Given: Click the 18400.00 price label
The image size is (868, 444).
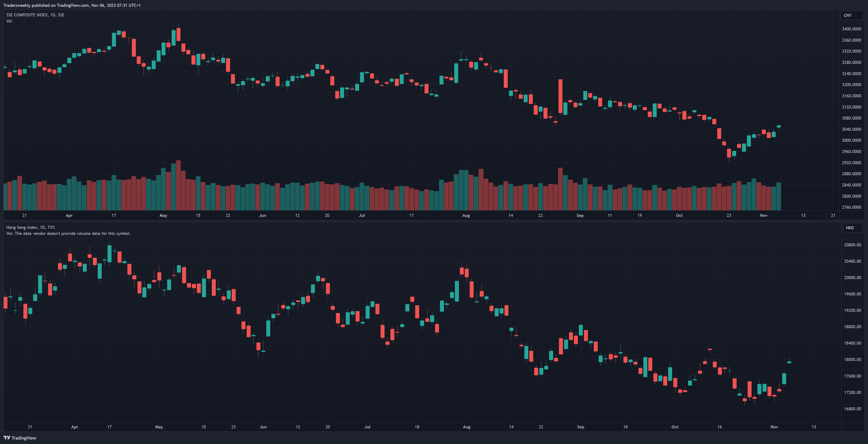Looking at the screenshot, I should coord(853,343).
